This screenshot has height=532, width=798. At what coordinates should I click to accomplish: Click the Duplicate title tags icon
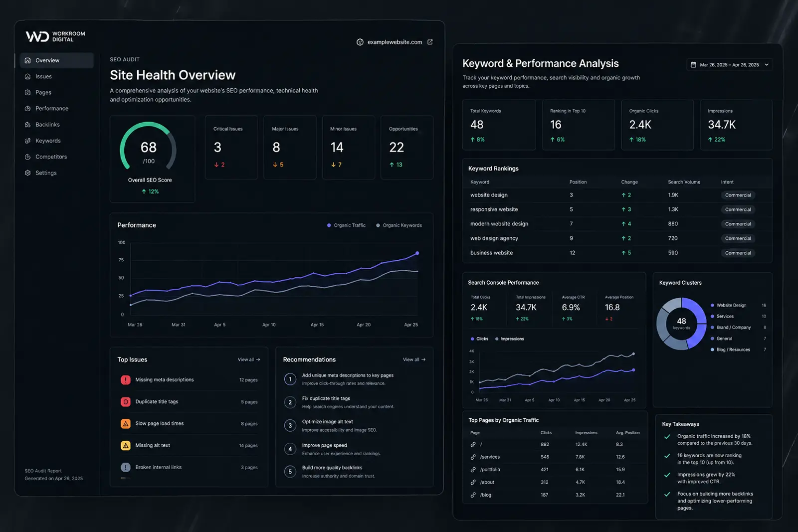[126, 402]
